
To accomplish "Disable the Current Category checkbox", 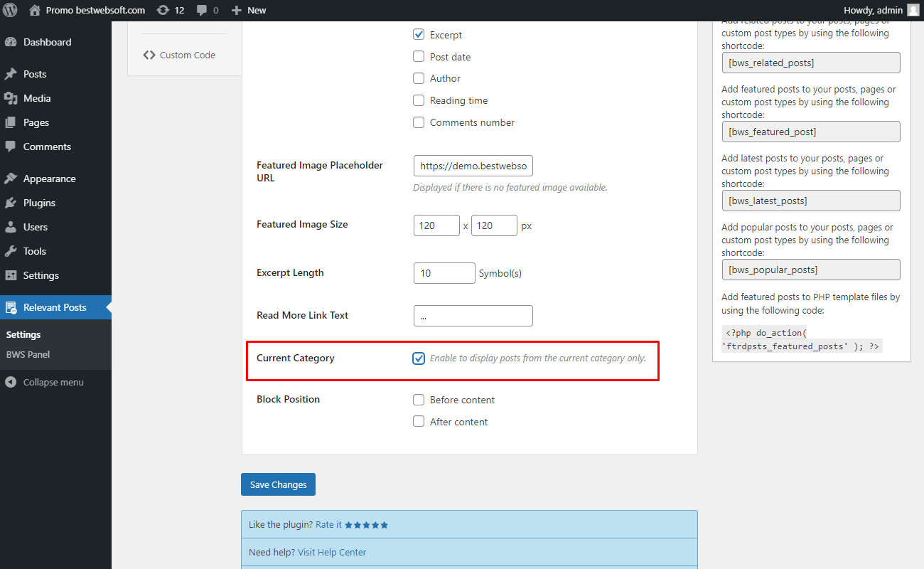I will (419, 358).
